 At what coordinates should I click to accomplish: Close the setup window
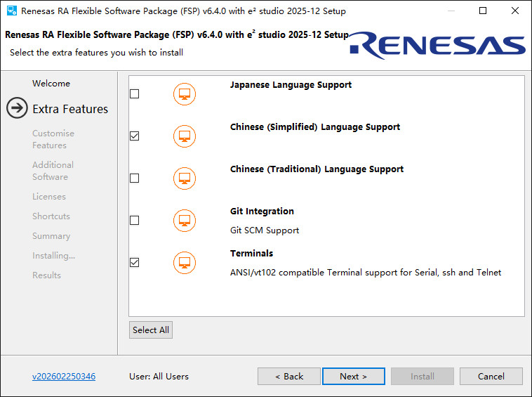(515, 11)
